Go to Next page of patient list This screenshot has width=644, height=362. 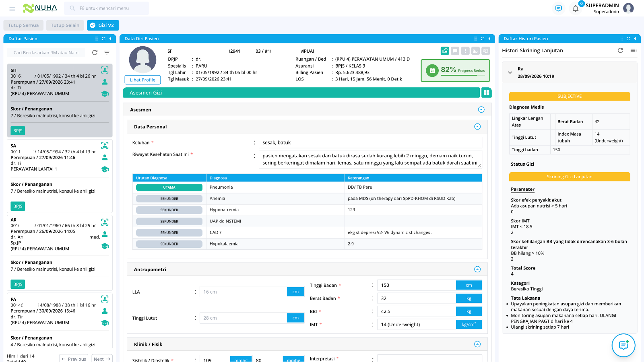pos(102,359)
